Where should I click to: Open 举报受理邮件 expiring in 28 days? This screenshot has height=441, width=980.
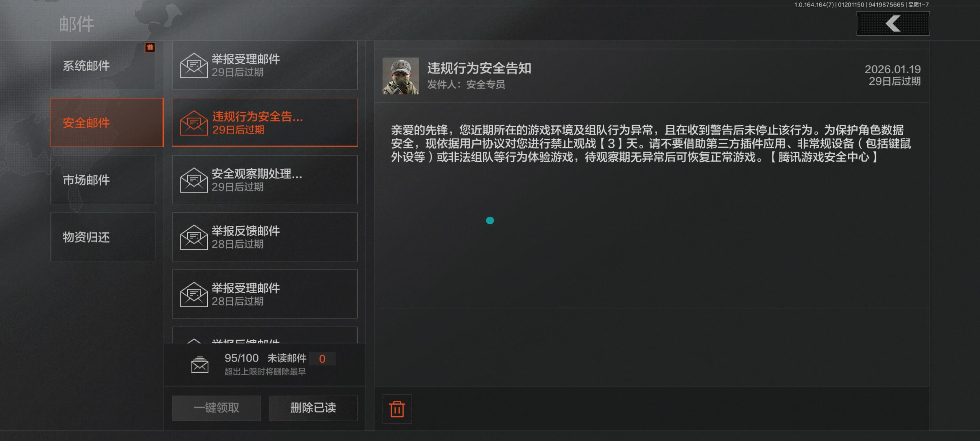click(265, 294)
